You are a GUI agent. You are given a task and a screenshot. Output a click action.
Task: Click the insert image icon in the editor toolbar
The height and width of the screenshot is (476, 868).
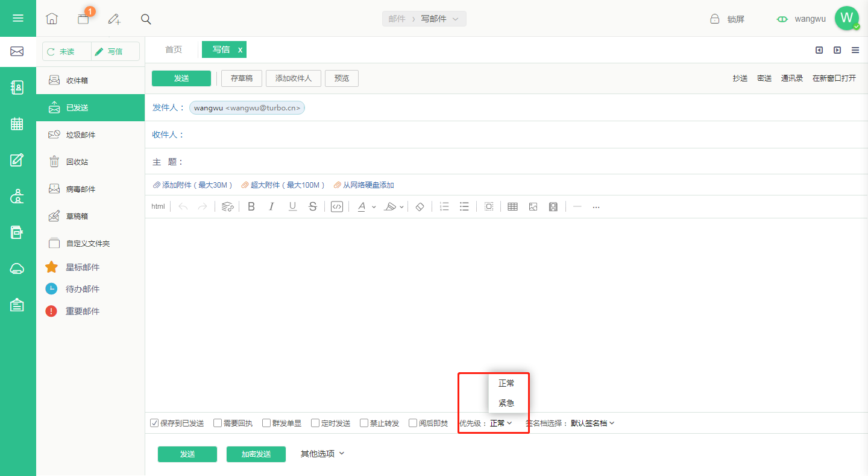(x=533, y=207)
